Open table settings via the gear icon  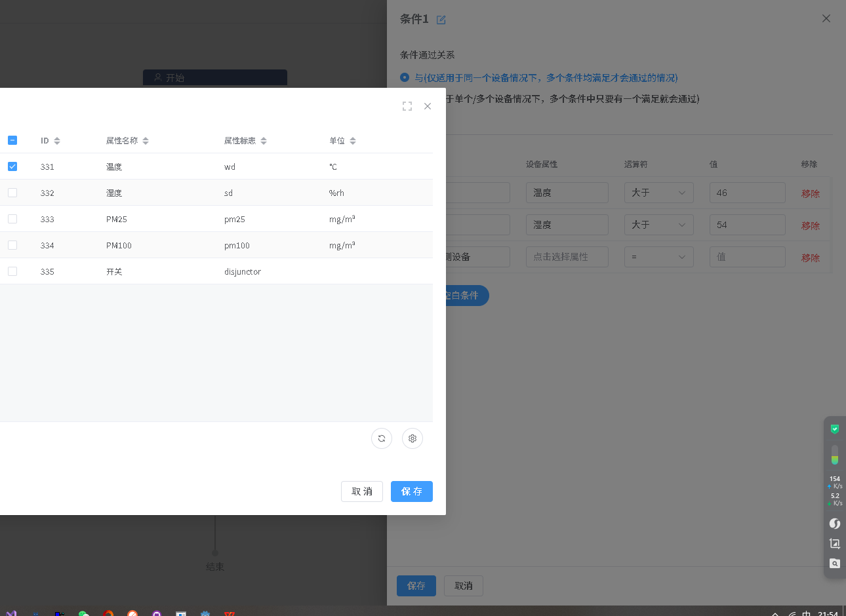(413, 438)
